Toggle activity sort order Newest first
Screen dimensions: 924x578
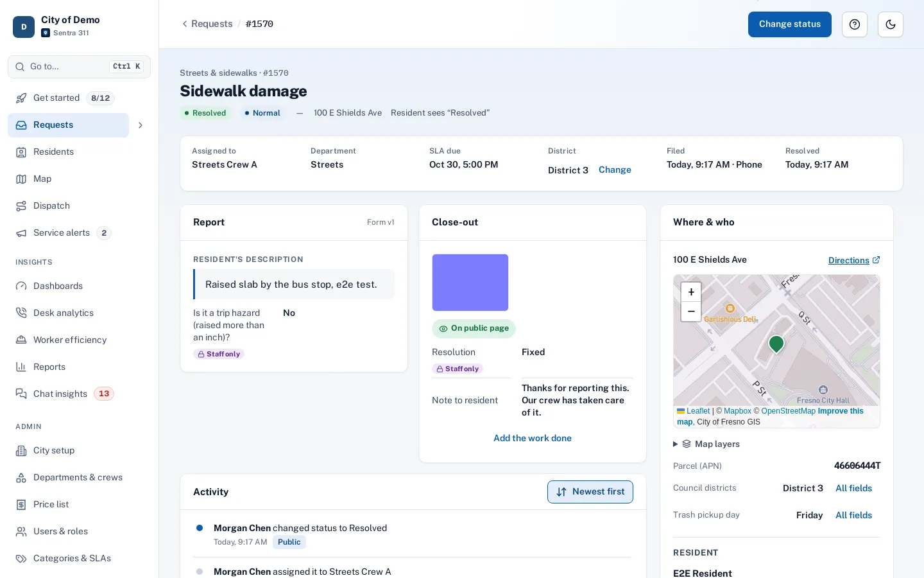[x=590, y=492]
